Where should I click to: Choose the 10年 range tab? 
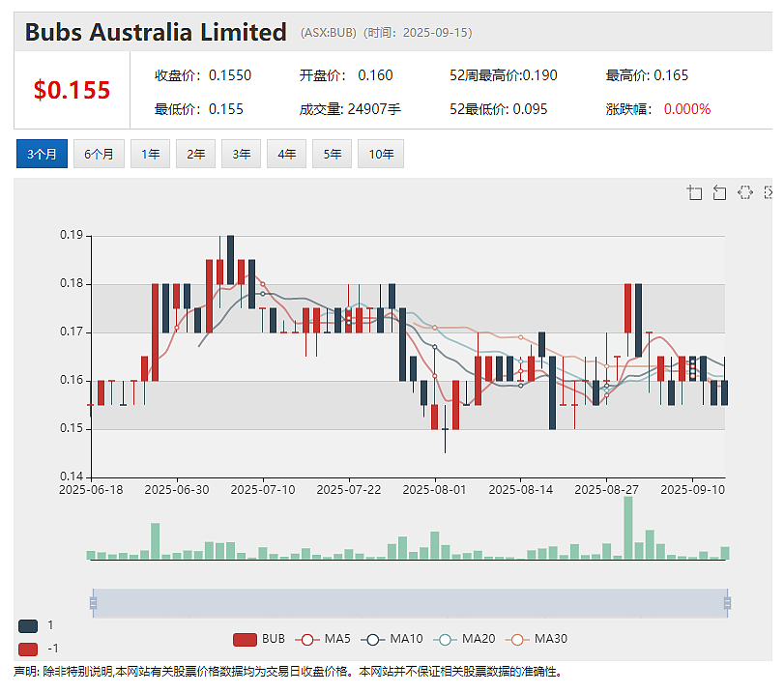(x=381, y=154)
